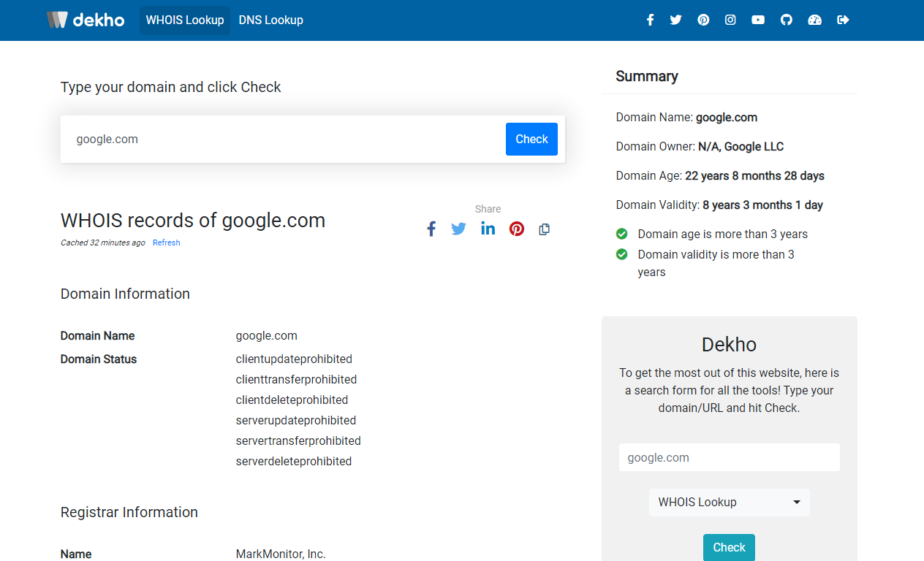The image size is (924, 561).
Task: Select the 'clienttransferprohibited' status value
Action: [296, 380]
